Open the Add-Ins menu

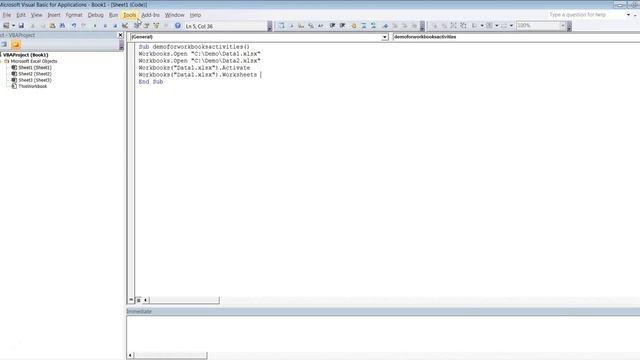150,15
